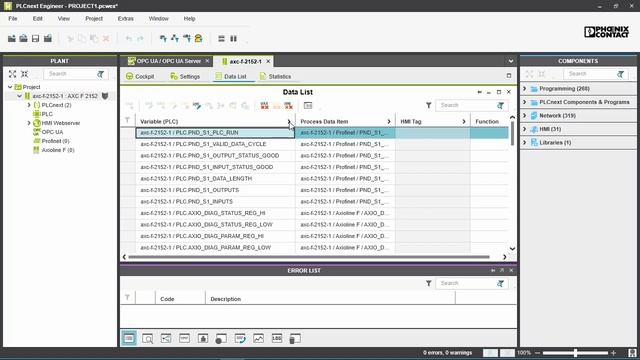Click the first blue network icon in main toolbar
This screenshot has width=640, height=360.
click(163, 38)
